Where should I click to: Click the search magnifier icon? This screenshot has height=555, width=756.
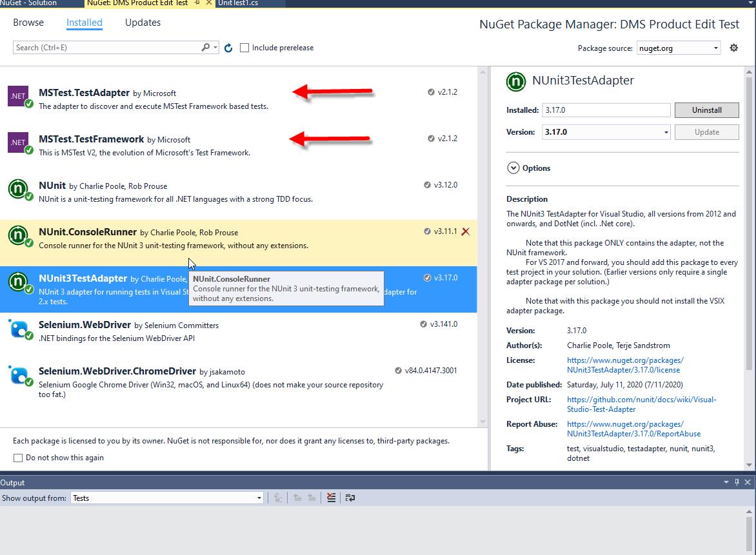pos(205,47)
